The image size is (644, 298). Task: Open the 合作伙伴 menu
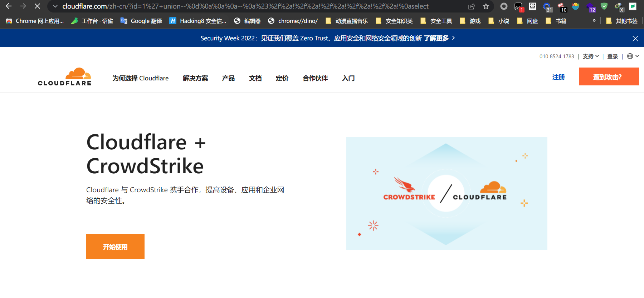tap(315, 78)
